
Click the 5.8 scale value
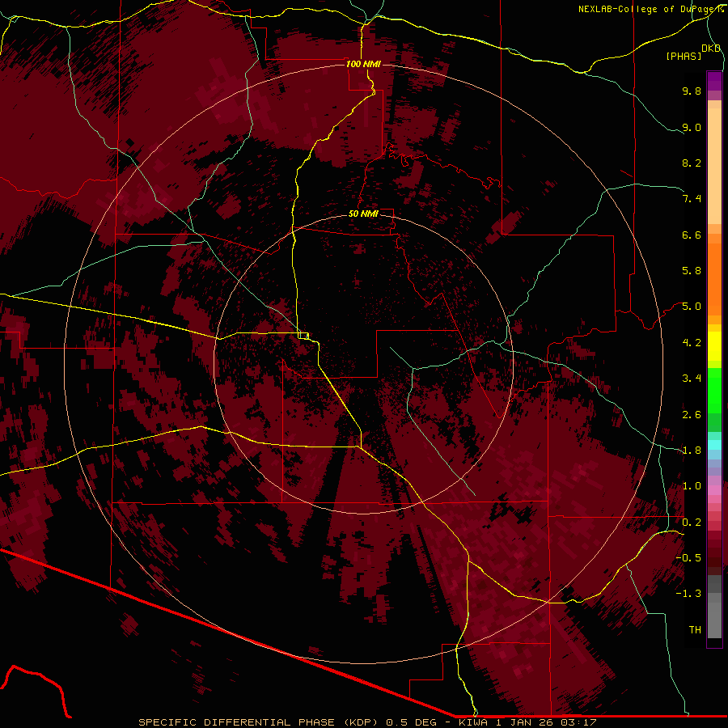[692, 271]
